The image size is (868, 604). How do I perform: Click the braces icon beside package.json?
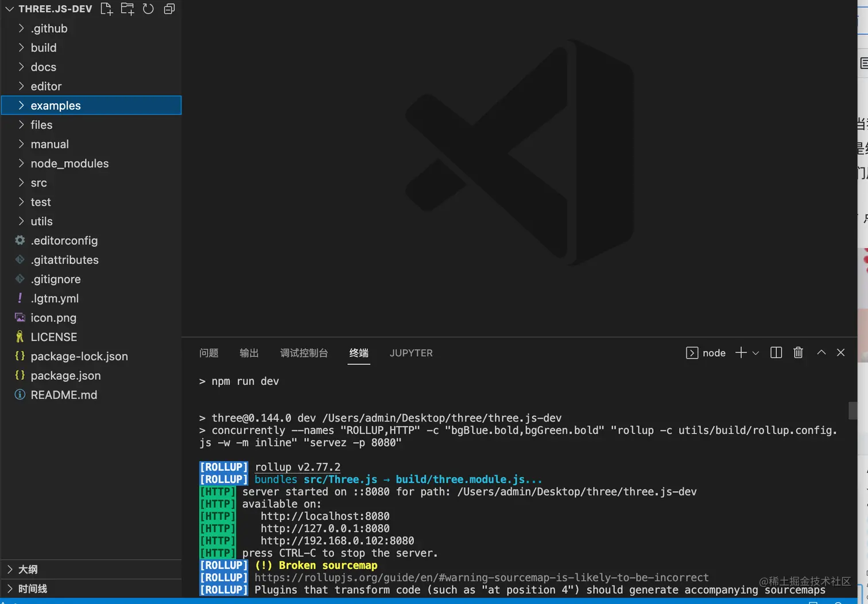pyautogui.click(x=20, y=375)
